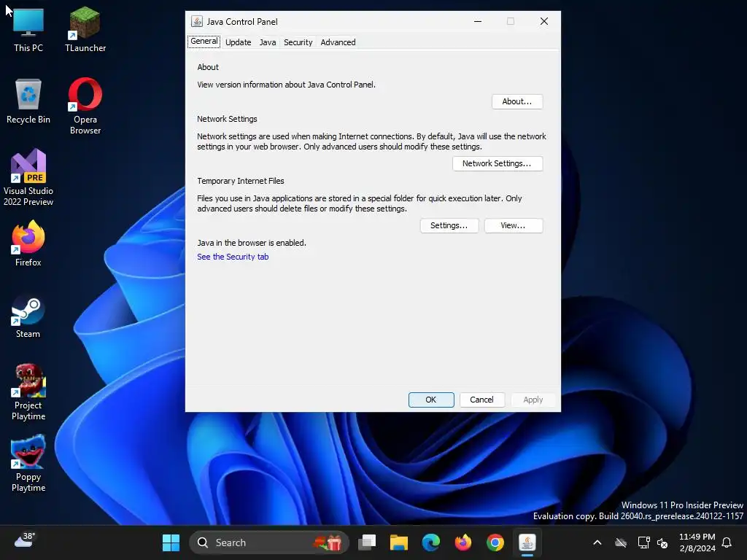The image size is (747, 560).
Task: Switch to the Advanced tab
Action: click(x=338, y=42)
